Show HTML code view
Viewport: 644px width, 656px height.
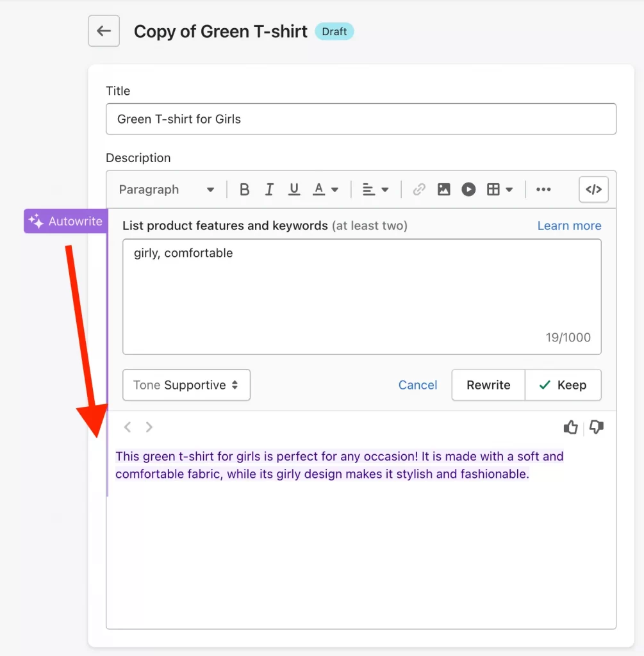coord(593,190)
